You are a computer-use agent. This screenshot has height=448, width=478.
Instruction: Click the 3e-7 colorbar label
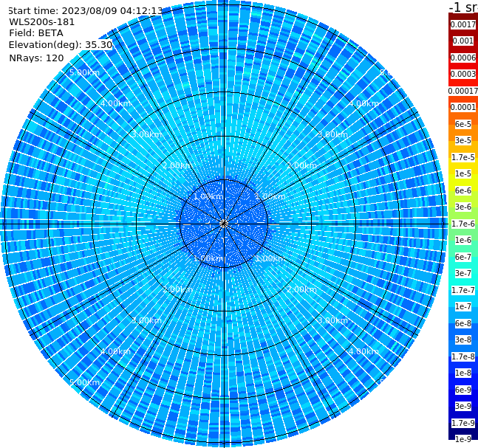(x=463, y=273)
